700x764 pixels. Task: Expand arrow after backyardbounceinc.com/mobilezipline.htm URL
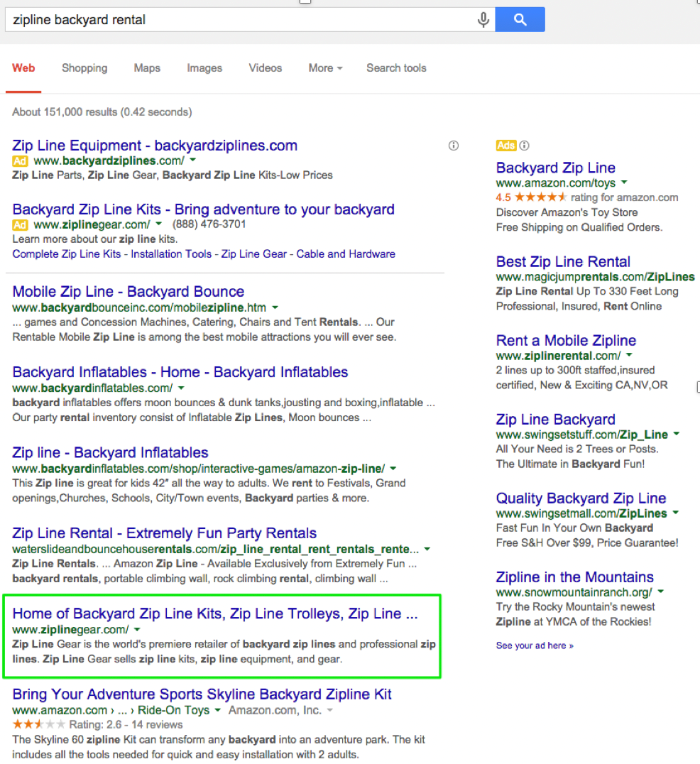[275, 307]
